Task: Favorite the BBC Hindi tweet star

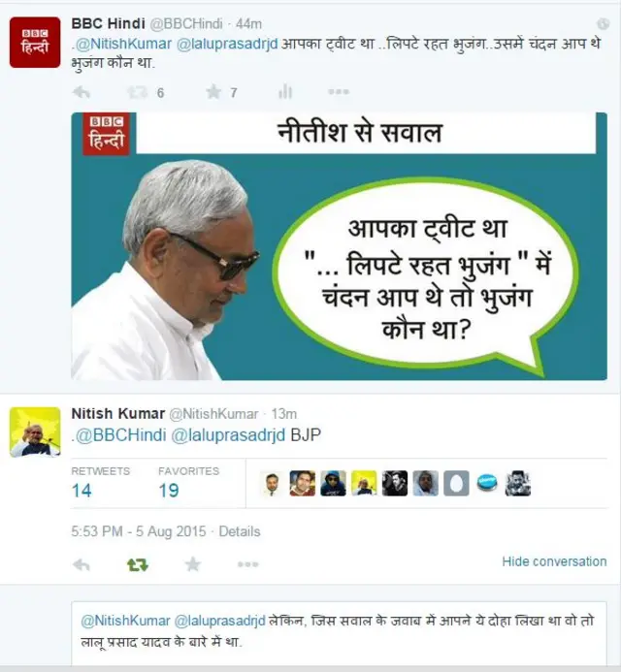Action: (213, 92)
